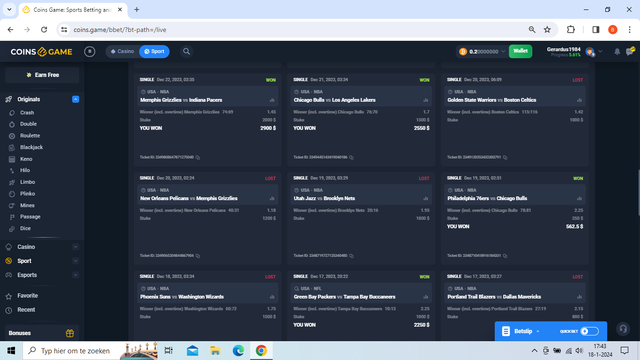Open live support headset icon
This screenshot has height=360, width=640.
623,329
